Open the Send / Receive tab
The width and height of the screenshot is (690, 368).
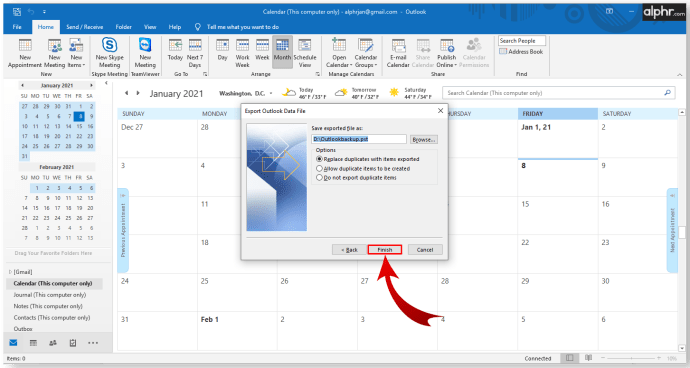click(x=84, y=27)
